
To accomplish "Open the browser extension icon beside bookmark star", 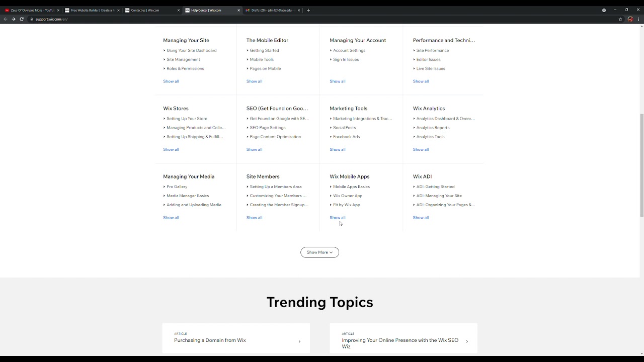I will click(630, 19).
